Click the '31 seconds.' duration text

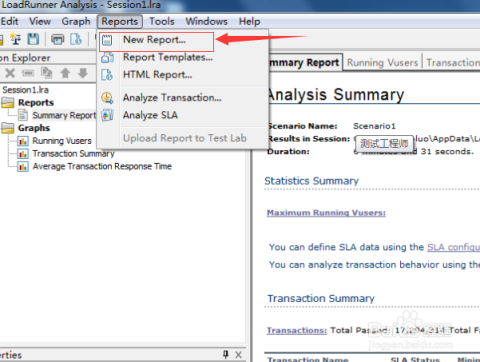tap(447, 151)
